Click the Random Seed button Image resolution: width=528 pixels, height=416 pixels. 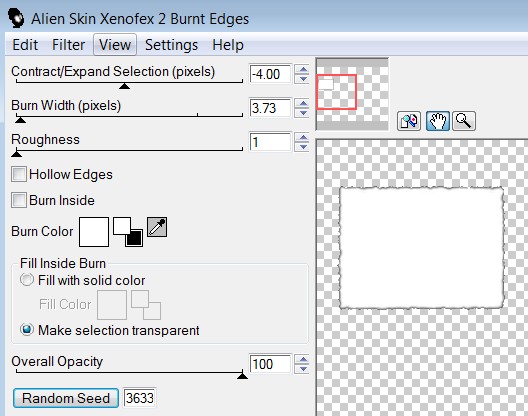[66, 398]
